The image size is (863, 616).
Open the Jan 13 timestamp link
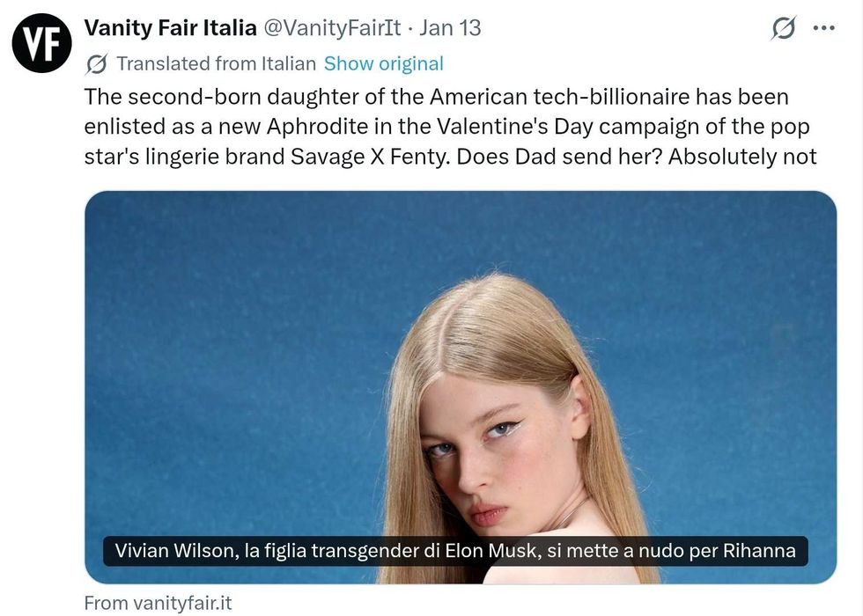point(450,28)
